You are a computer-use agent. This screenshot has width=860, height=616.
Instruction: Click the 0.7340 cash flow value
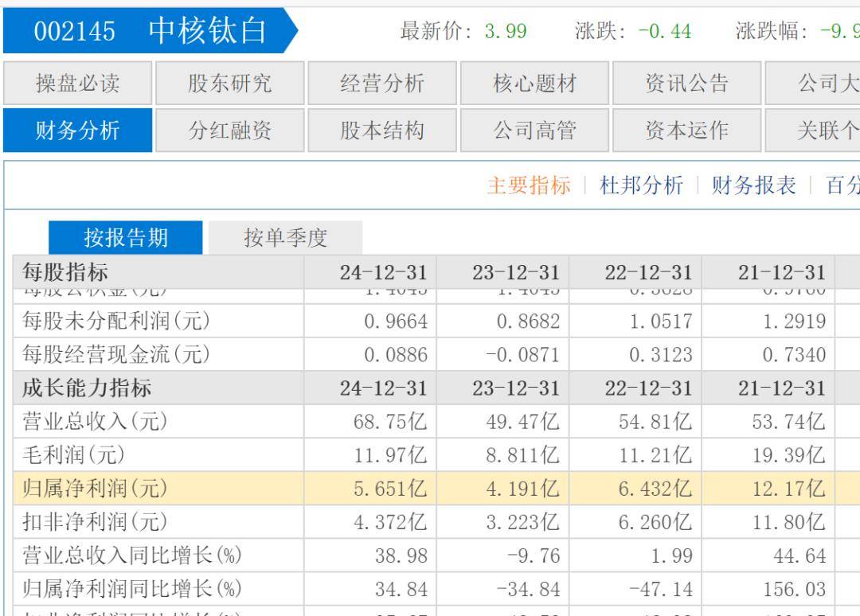coord(794,355)
